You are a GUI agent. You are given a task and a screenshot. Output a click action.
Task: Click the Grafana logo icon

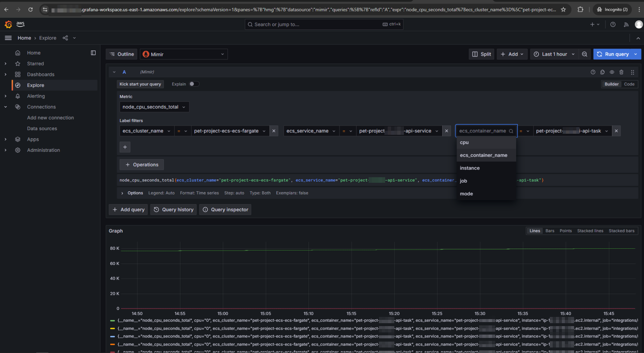[8, 24]
